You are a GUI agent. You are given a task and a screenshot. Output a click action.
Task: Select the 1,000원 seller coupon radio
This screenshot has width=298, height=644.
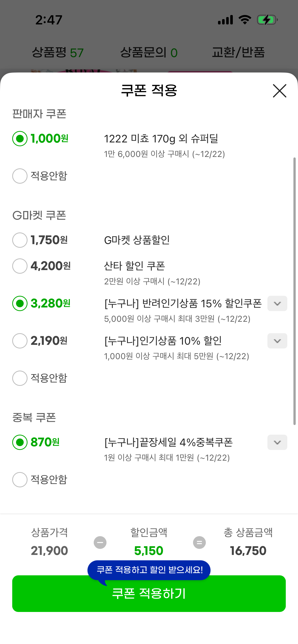[x=20, y=139]
